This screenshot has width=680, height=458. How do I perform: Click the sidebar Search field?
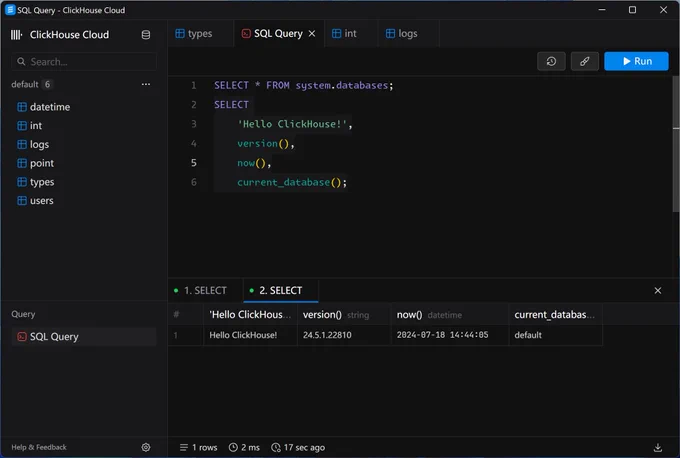[84, 62]
